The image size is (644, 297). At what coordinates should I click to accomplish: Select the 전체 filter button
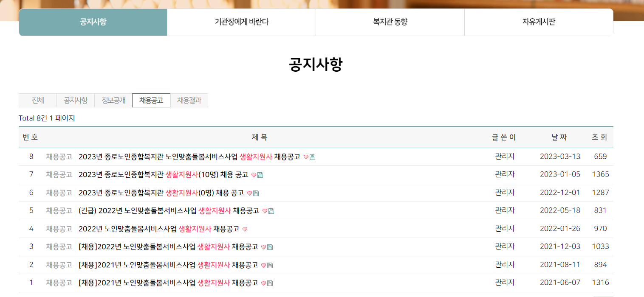tap(37, 100)
